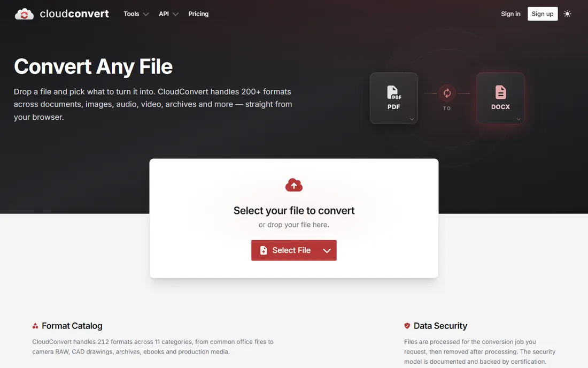Viewport: 588px width, 368px height.
Task: Click the 'or drop your file here.' text
Action: 294,225
